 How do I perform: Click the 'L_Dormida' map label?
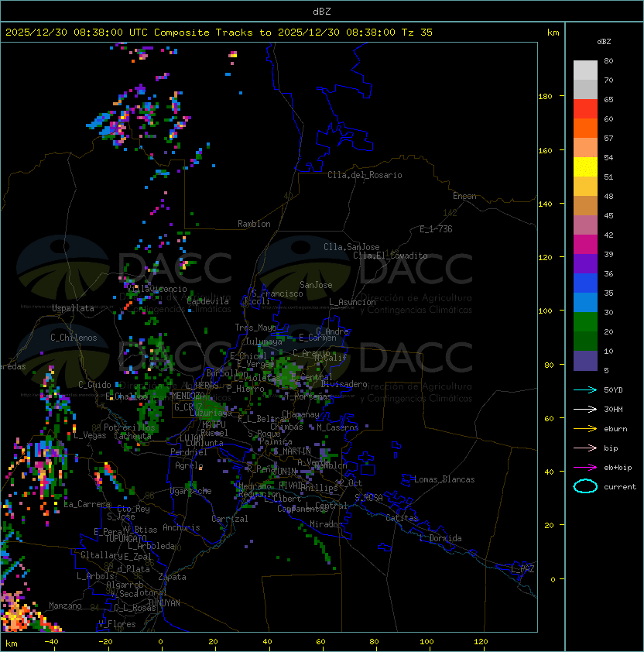[440, 538]
